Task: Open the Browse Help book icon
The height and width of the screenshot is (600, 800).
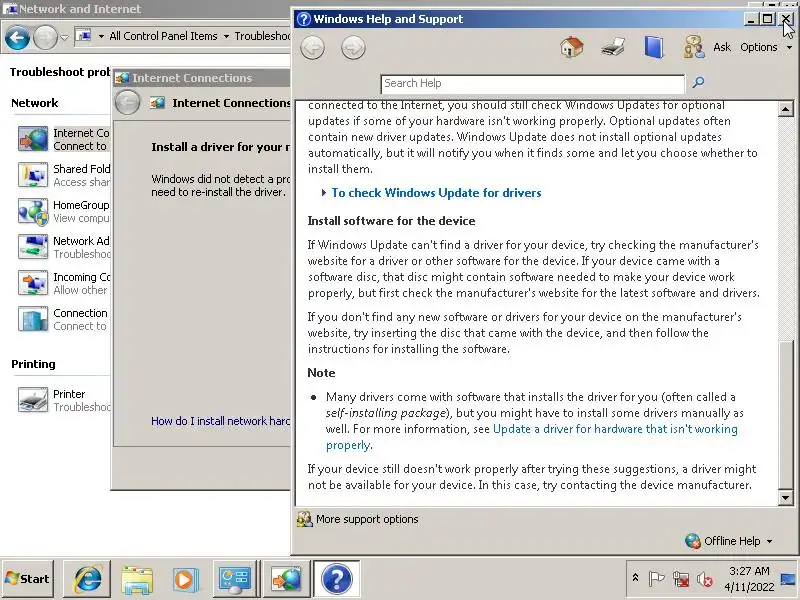Action: [654, 47]
